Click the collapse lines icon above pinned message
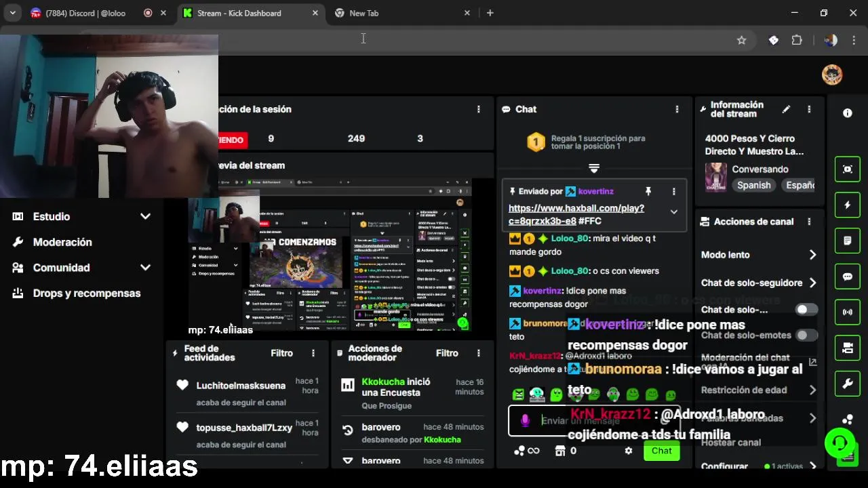 pos(594,168)
